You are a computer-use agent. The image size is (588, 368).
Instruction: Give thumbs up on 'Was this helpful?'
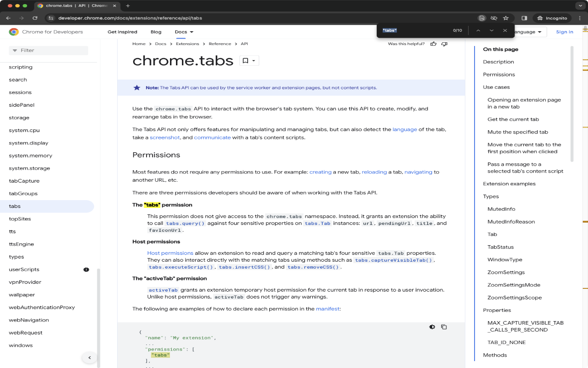pyautogui.click(x=433, y=44)
